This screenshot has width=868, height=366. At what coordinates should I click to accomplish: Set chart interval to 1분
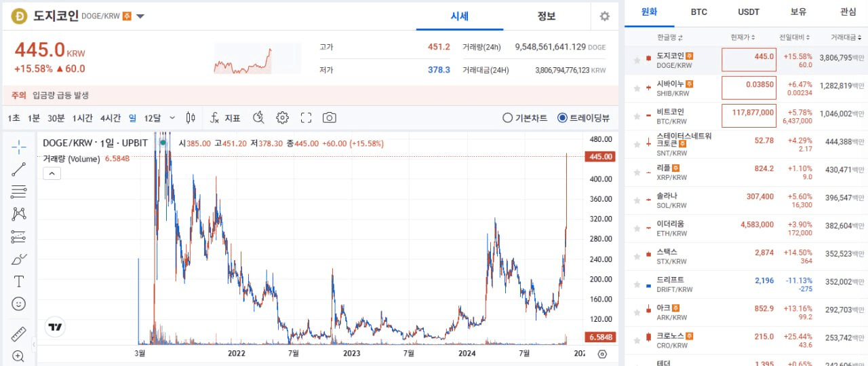pyautogui.click(x=34, y=118)
